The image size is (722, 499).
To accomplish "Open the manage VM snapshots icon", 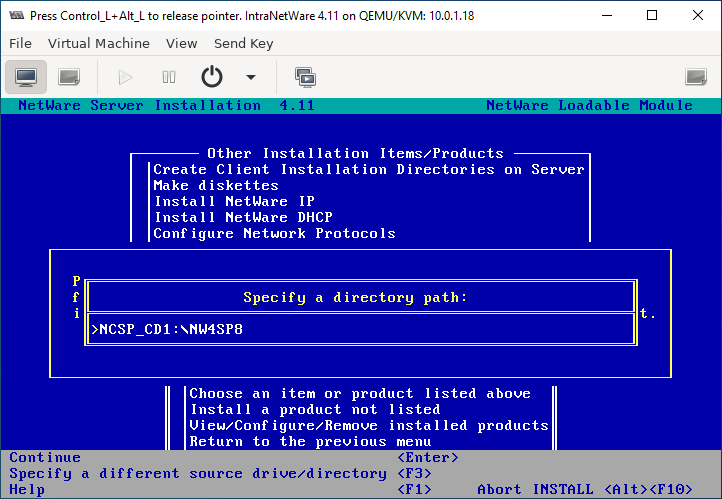I will tap(305, 77).
